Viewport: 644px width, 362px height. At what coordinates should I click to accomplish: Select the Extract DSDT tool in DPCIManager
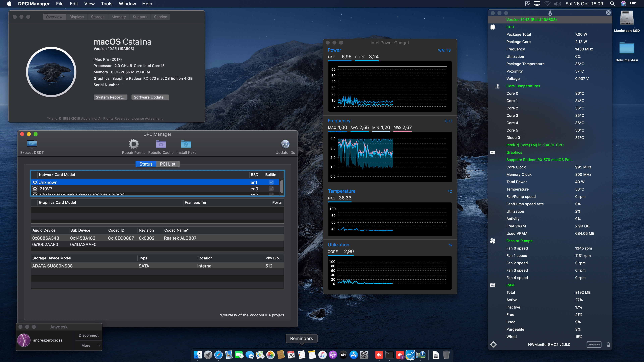[x=32, y=144]
